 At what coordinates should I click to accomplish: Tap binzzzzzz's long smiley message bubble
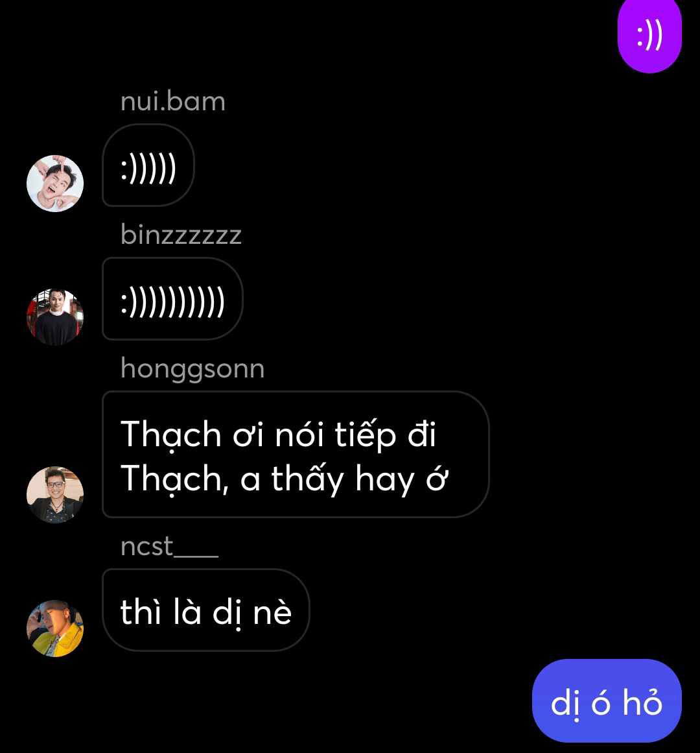click(x=172, y=299)
